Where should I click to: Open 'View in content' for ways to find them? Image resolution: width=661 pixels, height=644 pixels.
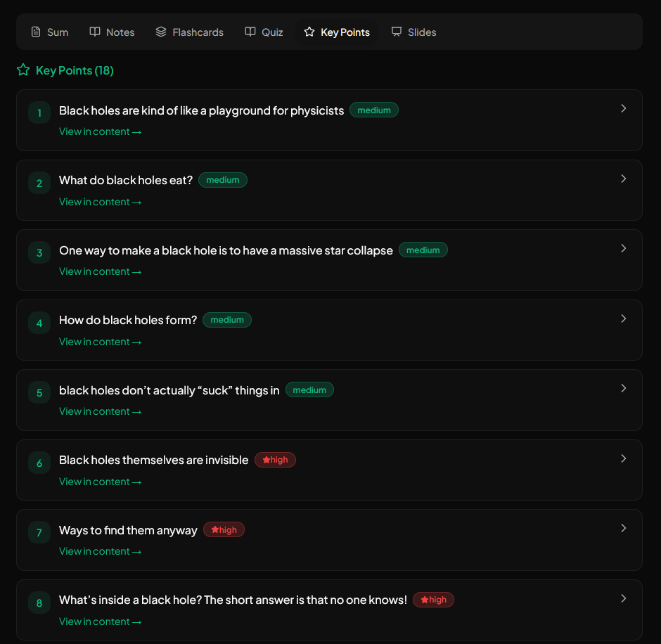pyautogui.click(x=100, y=551)
